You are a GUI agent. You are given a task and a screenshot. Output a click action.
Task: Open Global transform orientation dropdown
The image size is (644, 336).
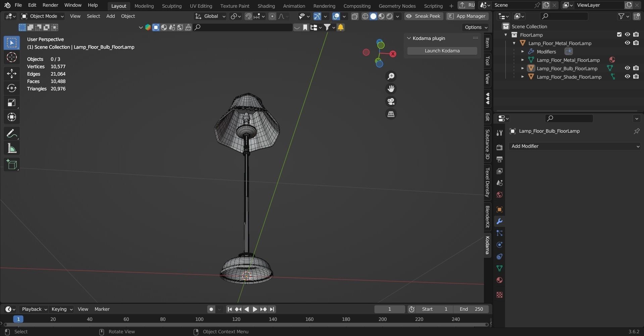point(210,16)
